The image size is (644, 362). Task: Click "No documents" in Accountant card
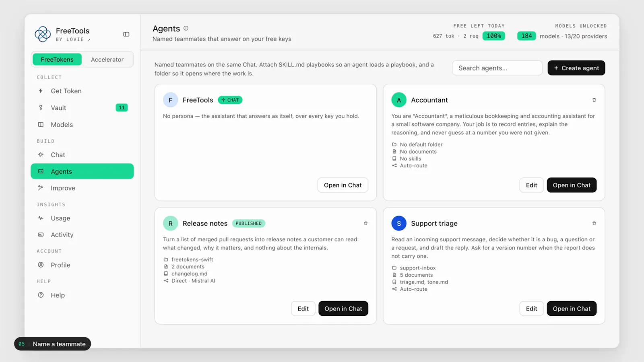(x=418, y=152)
